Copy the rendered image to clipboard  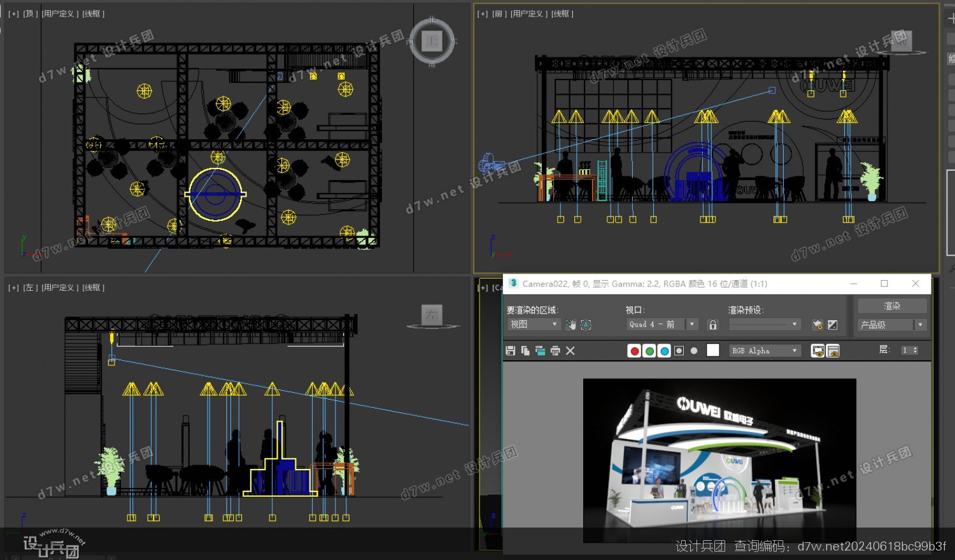pyautogui.click(x=525, y=351)
